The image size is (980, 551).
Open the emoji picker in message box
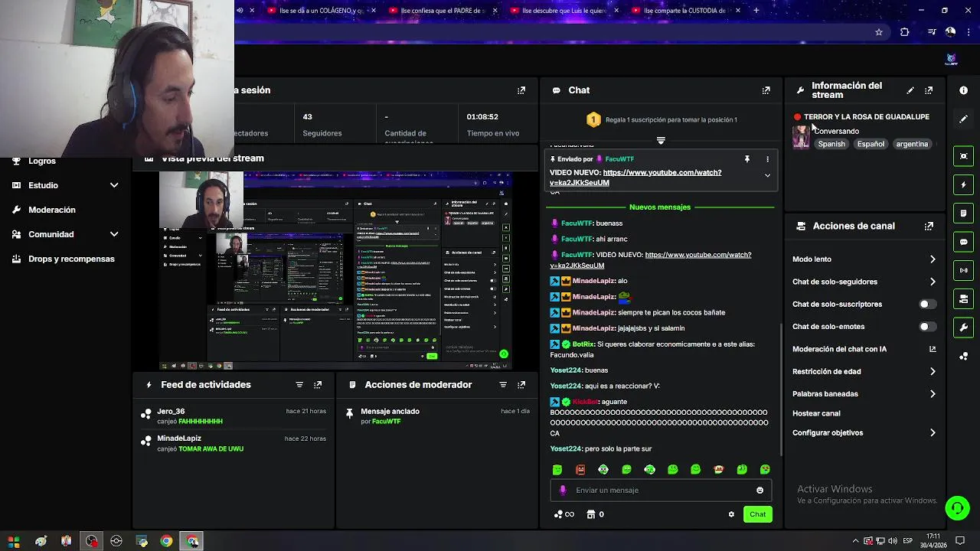[759, 491]
